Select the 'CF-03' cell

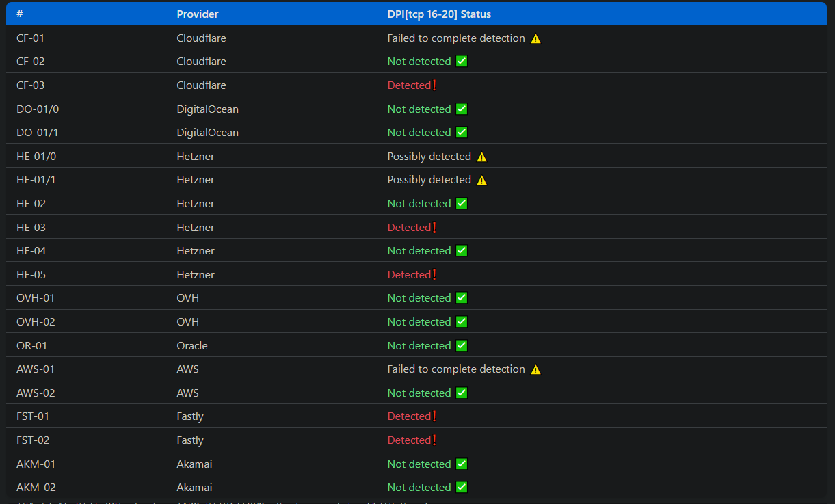tap(30, 85)
